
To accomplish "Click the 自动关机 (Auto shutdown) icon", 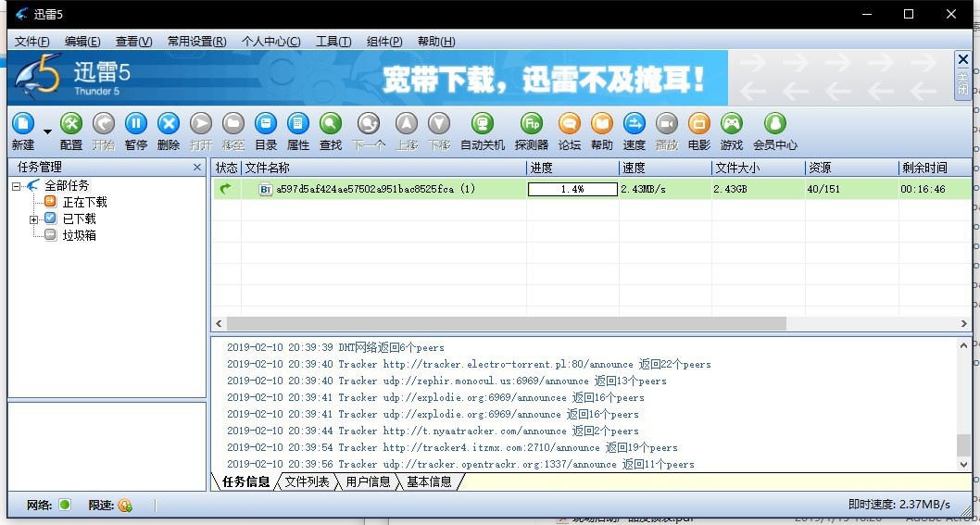I will coord(482,123).
